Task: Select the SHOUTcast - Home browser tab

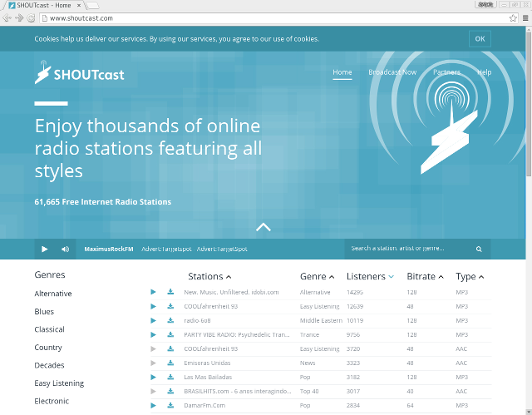Action: point(44,6)
